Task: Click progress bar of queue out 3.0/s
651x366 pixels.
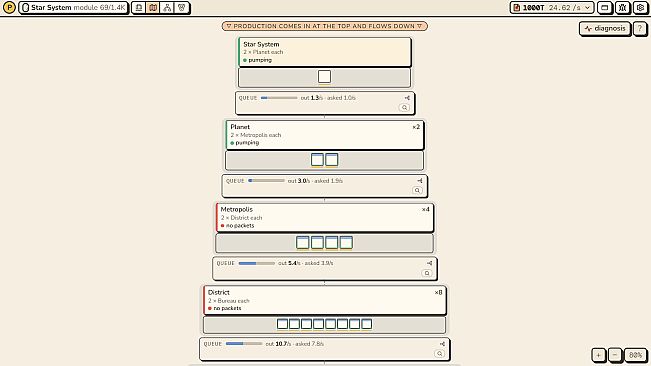Action: point(266,181)
